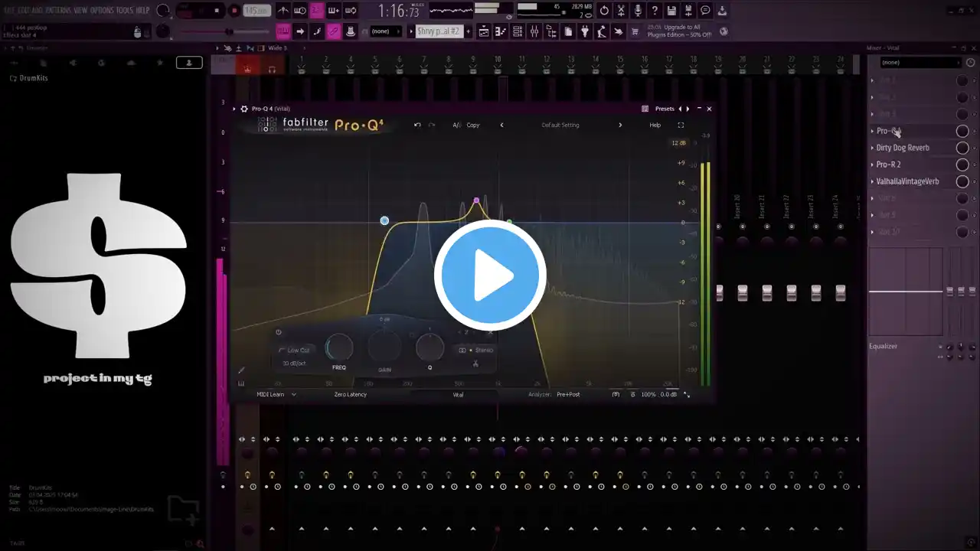
Task: Undo last change in Pro-Q 4
Action: pyautogui.click(x=417, y=125)
